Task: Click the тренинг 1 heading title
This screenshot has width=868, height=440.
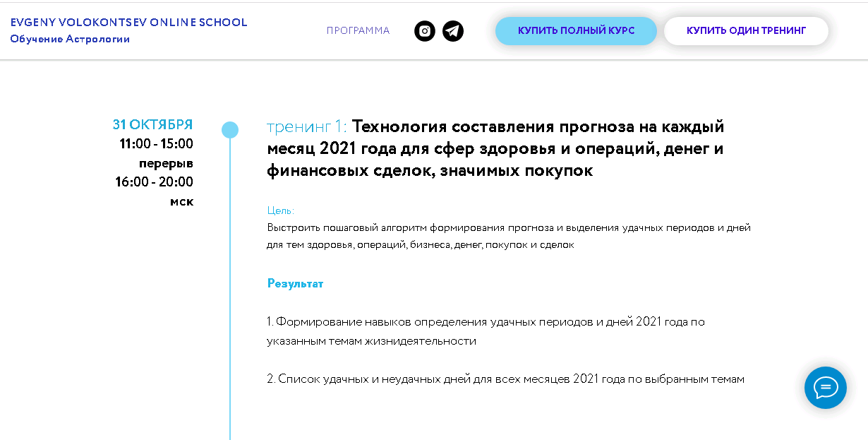Action: click(x=495, y=148)
